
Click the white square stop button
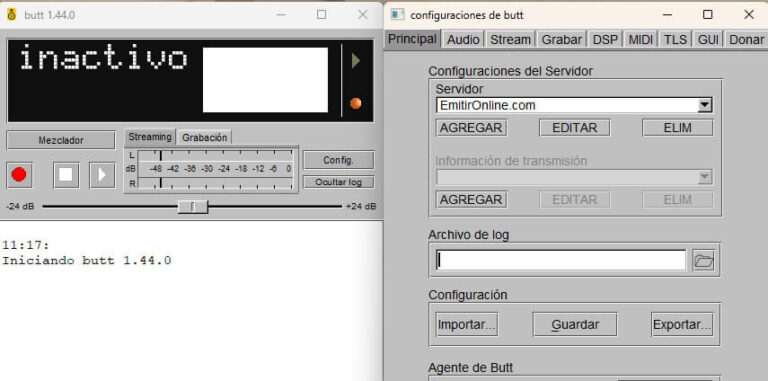click(x=66, y=175)
